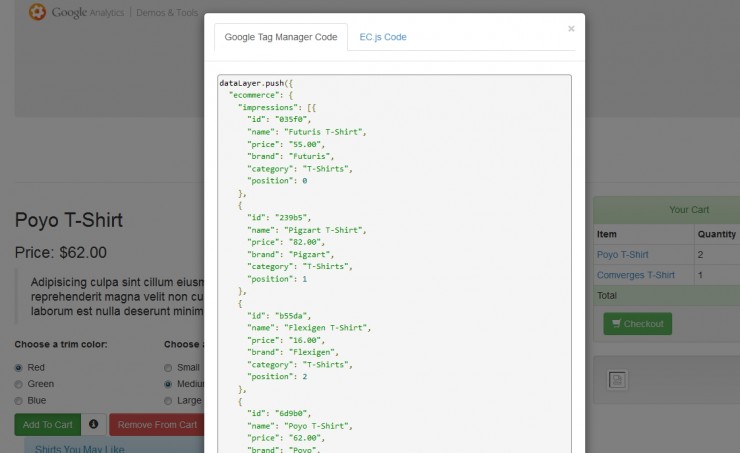Click the Price: $62.00 text

pyautogui.click(x=60, y=252)
